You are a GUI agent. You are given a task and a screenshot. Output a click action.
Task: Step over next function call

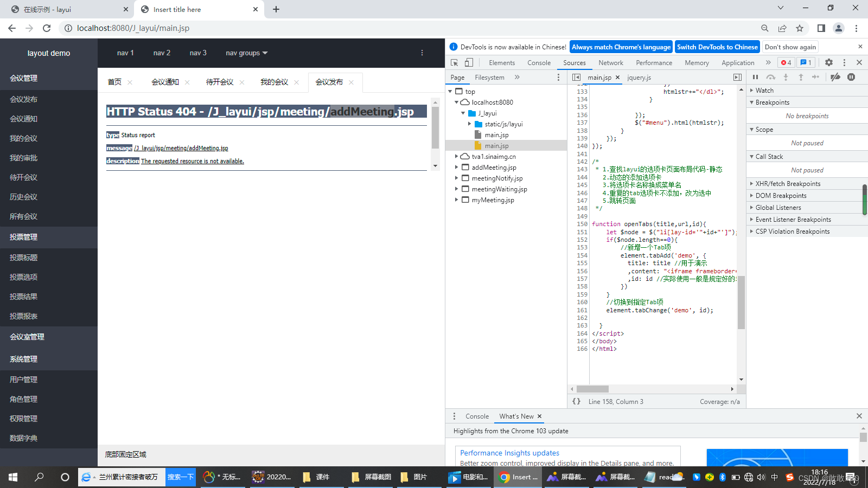click(x=770, y=77)
